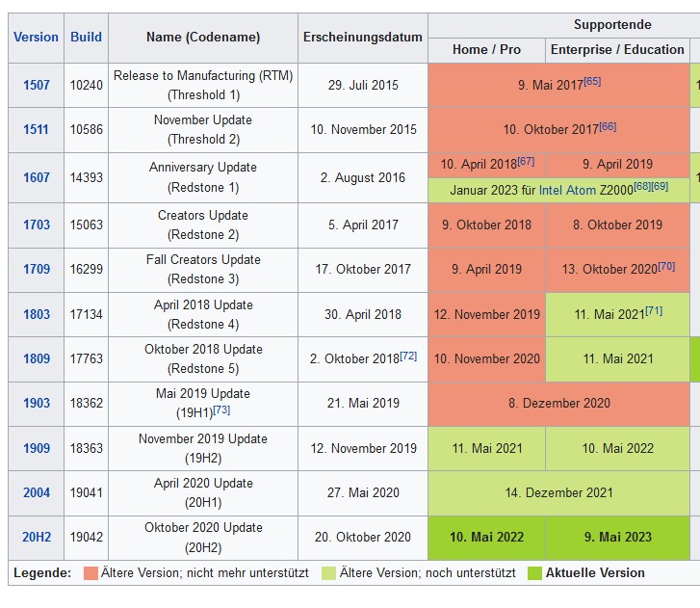Click build number 18363

click(86, 448)
